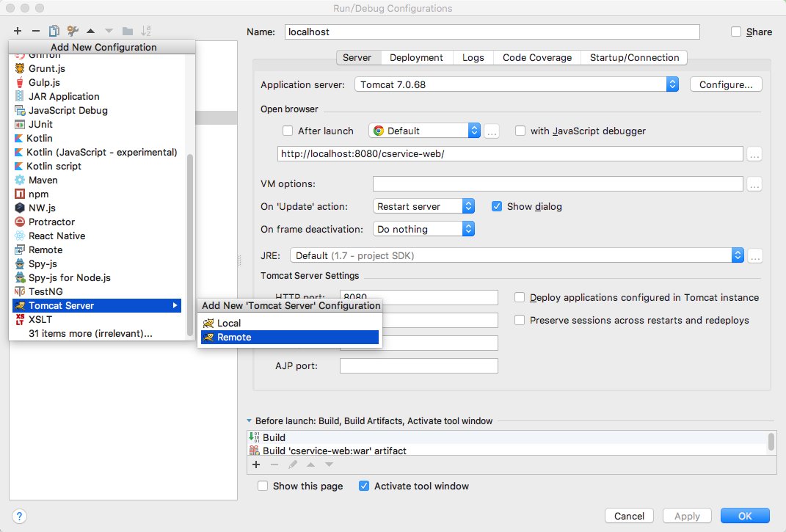This screenshot has width=786, height=532.
Task: Enable the After launch checkbox
Action: 288,131
